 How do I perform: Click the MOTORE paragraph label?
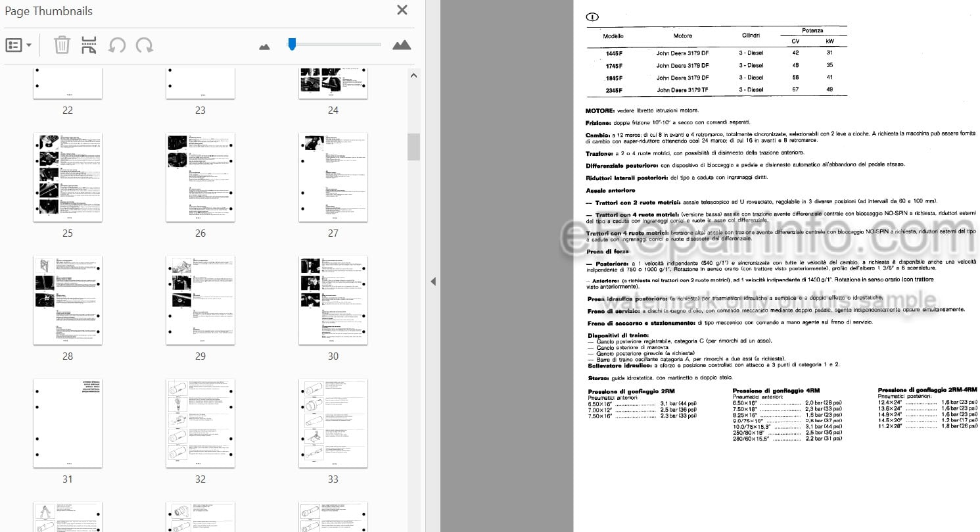600,110
